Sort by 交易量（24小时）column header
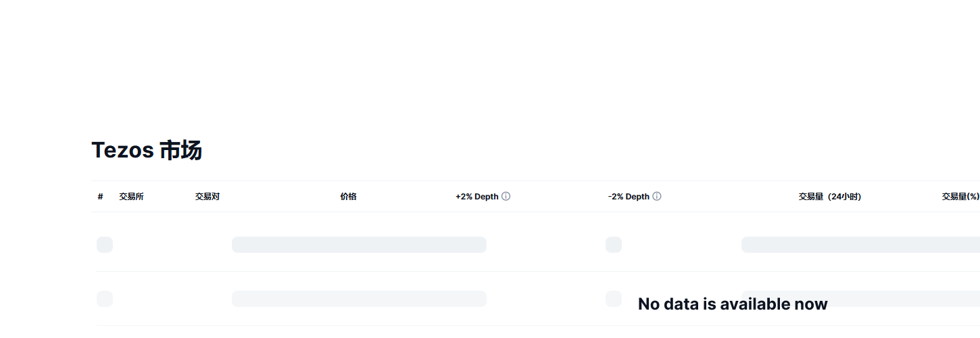Viewport: 980px width, 338px height. [x=829, y=197]
